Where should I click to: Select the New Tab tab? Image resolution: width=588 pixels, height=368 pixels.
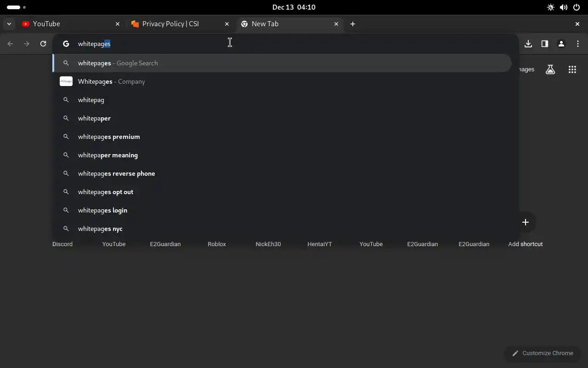tap(290, 24)
